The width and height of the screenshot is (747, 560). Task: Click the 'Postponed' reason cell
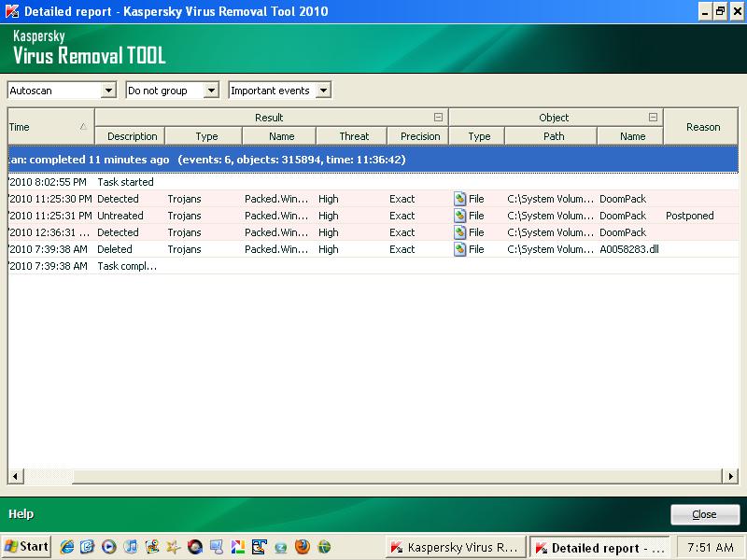pos(689,216)
